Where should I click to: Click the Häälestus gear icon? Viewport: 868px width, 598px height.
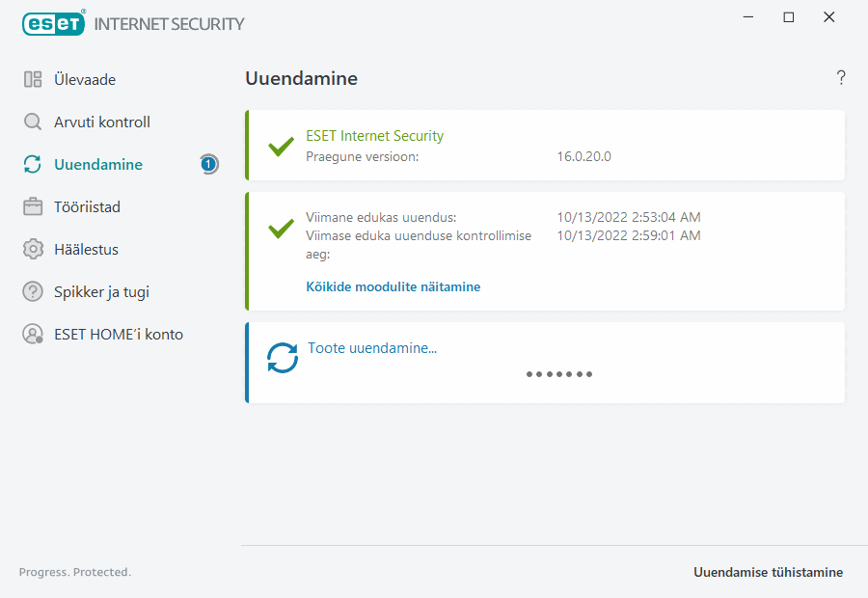tap(33, 250)
